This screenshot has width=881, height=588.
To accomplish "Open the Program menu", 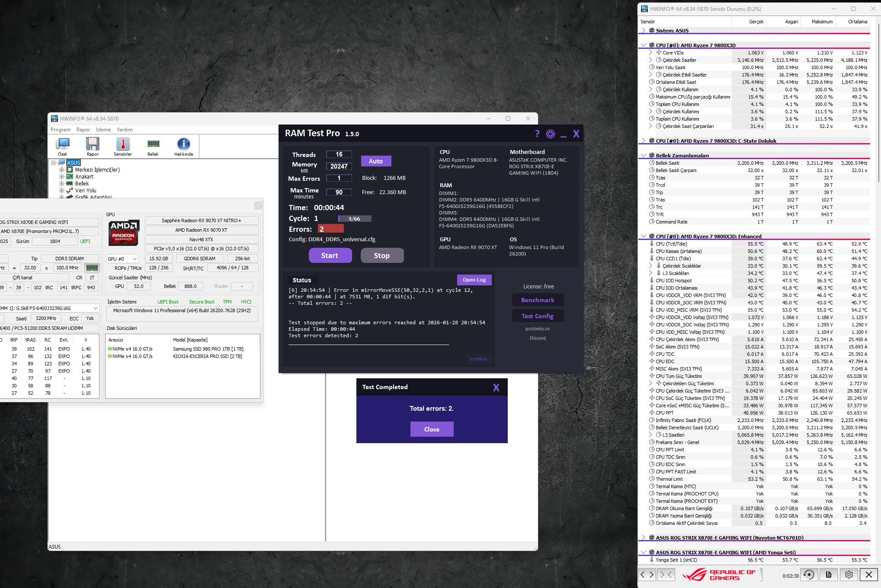I will pyautogui.click(x=61, y=130).
